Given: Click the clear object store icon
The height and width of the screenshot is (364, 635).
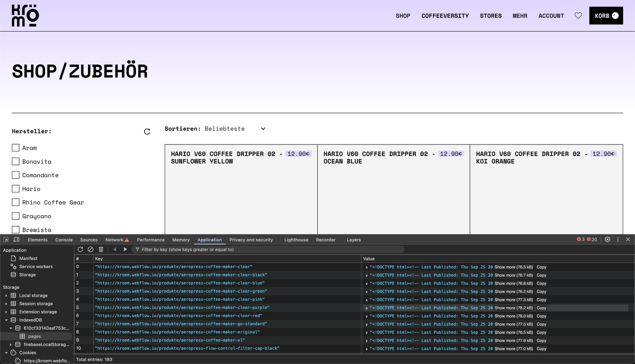Looking at the screenshot, I should [x=91, y=249].
